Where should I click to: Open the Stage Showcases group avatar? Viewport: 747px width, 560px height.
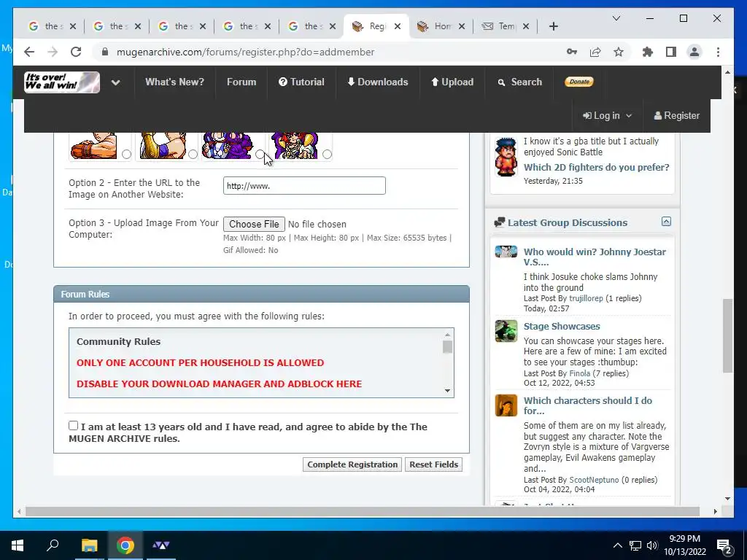tap(506, 331)
